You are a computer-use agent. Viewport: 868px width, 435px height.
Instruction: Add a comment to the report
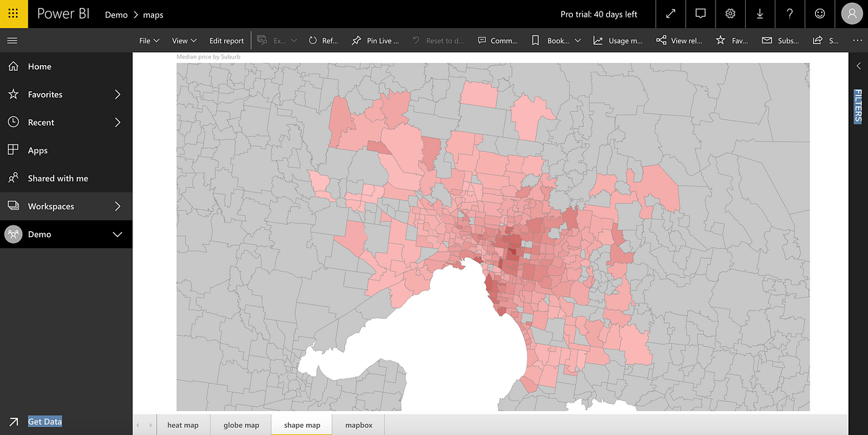coord(498,40)
